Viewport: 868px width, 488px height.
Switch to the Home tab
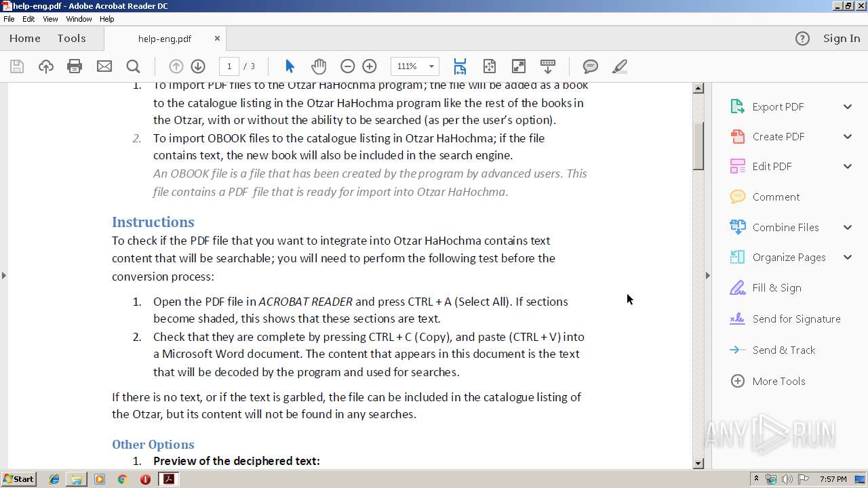click(x=25, y=39)
